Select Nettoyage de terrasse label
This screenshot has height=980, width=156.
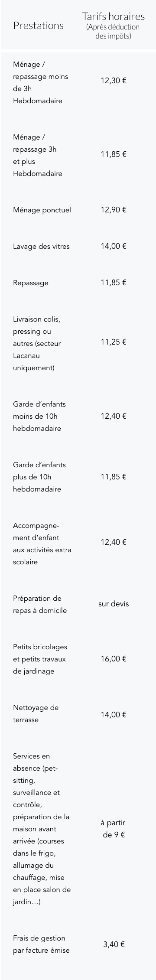coord(36,713)
